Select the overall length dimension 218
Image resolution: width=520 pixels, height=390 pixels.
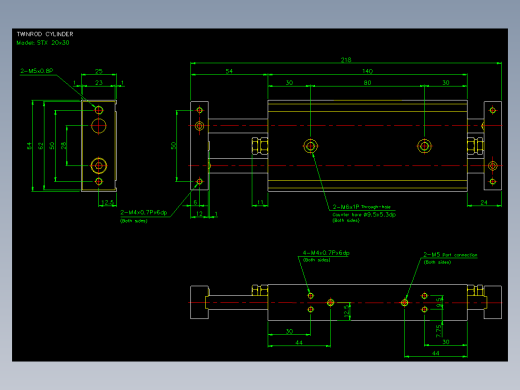point(346,60)
